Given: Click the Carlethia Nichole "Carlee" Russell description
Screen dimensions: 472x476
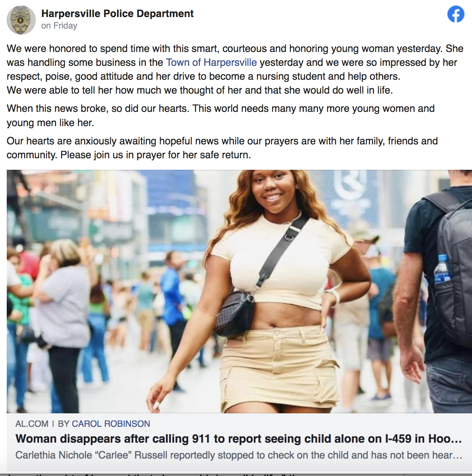Looking at the screenshot, I should (239, 455).
